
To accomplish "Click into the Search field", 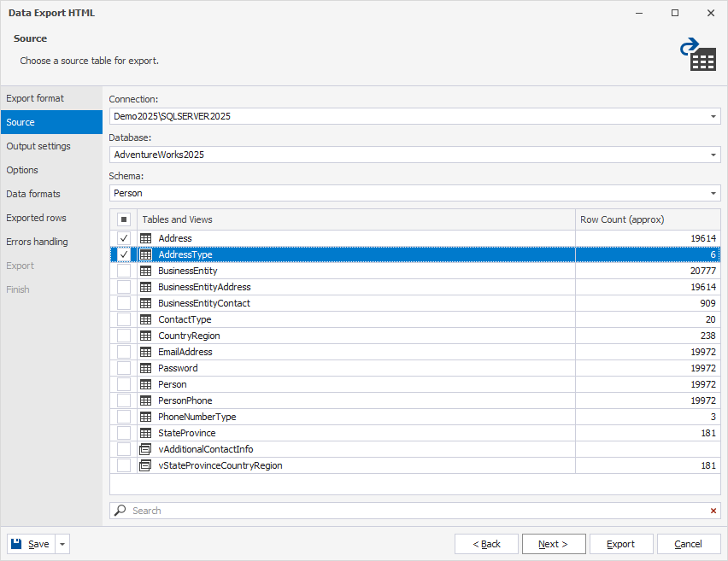I will point(415,511).
